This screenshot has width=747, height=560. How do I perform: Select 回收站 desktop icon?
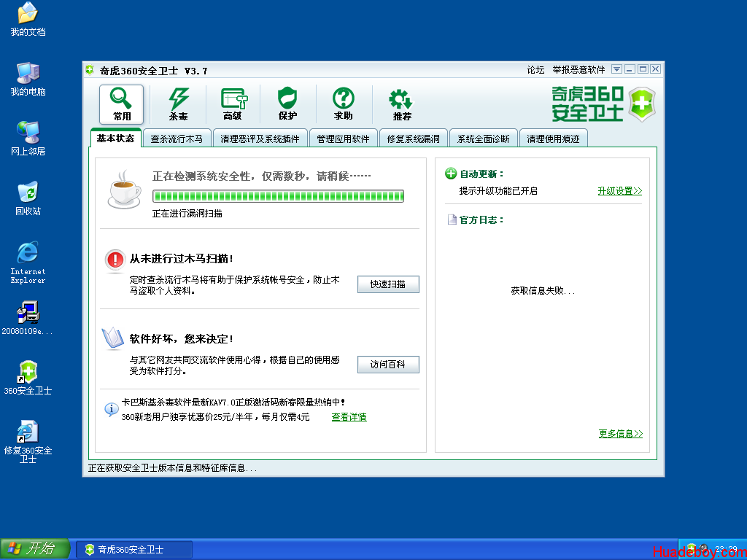click(x=28, y=198)
